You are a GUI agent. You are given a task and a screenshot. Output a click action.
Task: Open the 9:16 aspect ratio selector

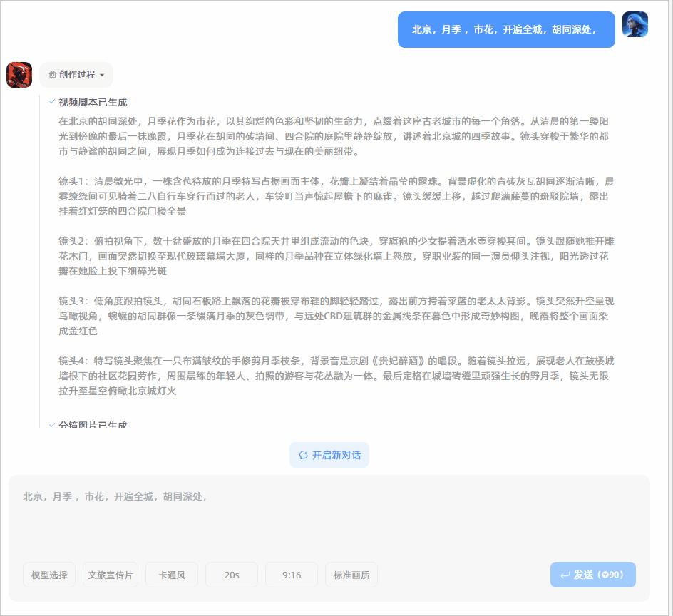292,575
